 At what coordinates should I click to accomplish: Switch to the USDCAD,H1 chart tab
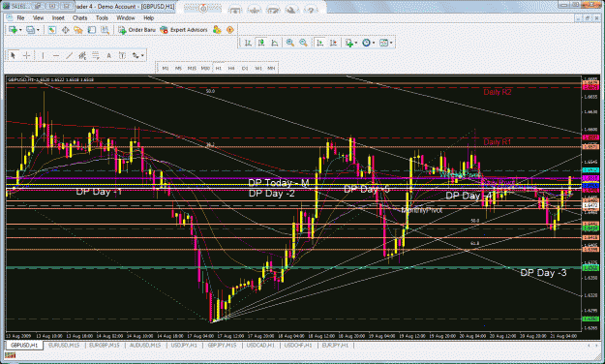(260, 345)
